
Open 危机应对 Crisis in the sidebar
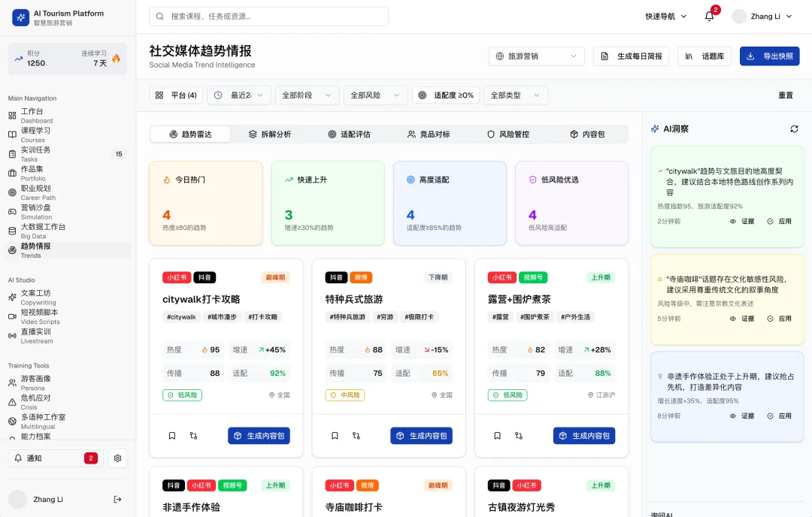66,402
